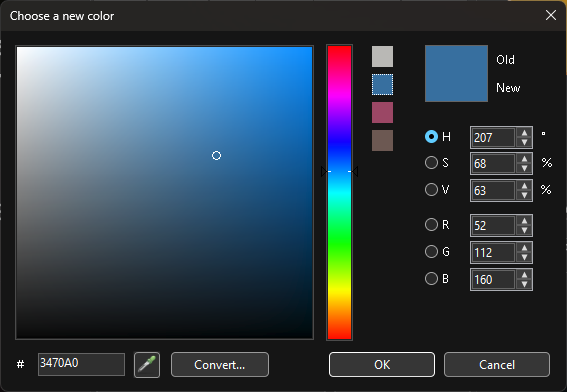Select the R red radio button
The width and height of the screenshot is (567, 392).
pyautogui.click(x=431, y=225)
